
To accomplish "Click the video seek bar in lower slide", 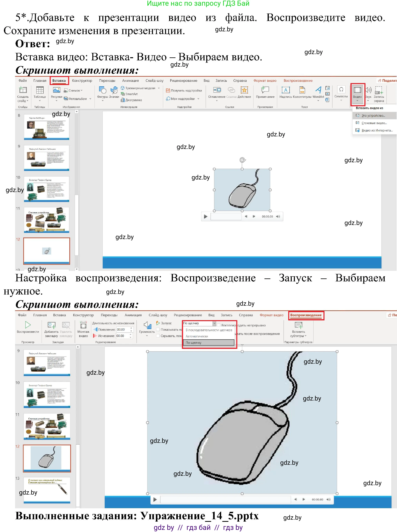I will 225,499.
